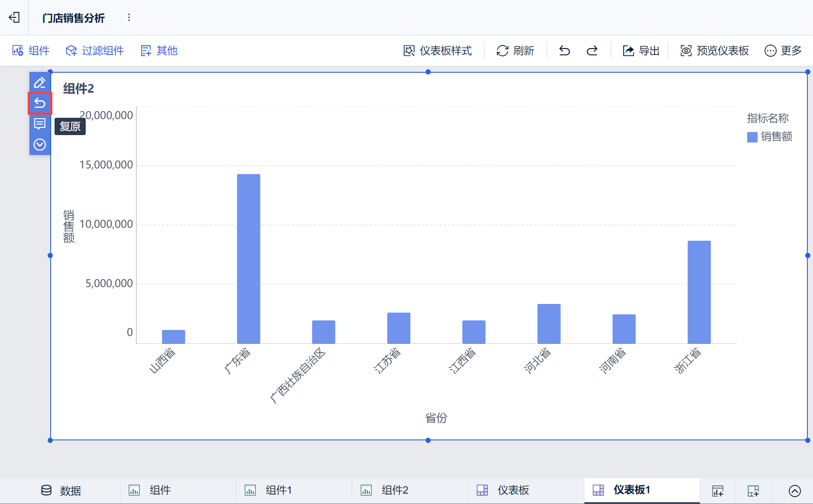The width and height of the screenshot is (813, 504).
Task: Select the 广东省 bar in chart
Action: [x=248, y=259]
